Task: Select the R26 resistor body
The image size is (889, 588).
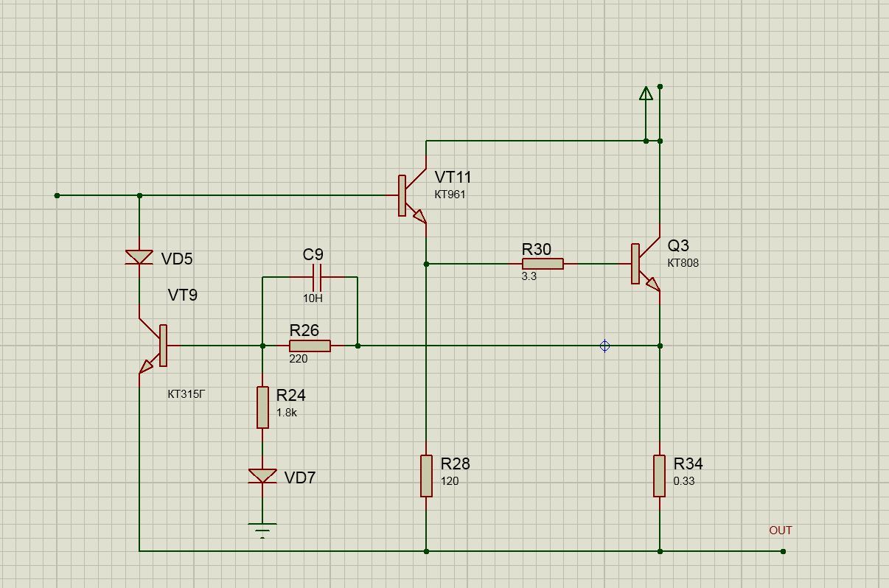Action: click(x=310, y=346)
